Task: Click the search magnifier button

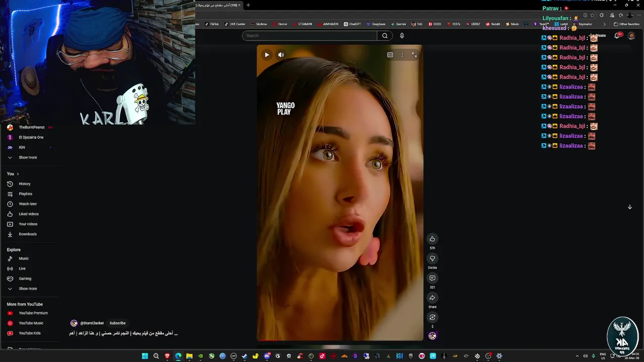Action: click(385, 36)
